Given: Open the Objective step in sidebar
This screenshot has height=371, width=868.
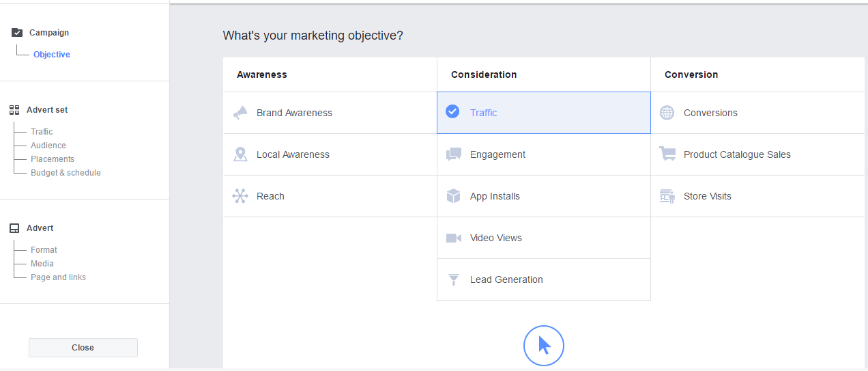Looking at the screenshot, I should [x=52, y=55].
